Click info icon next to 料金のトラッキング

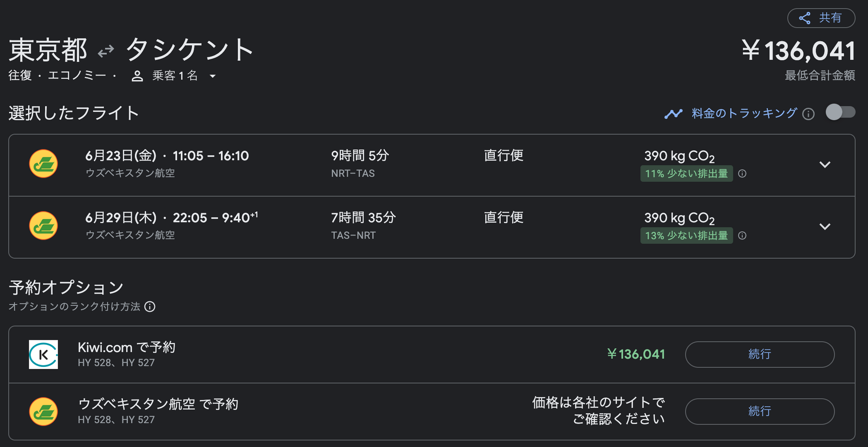(x=808, y=114)
